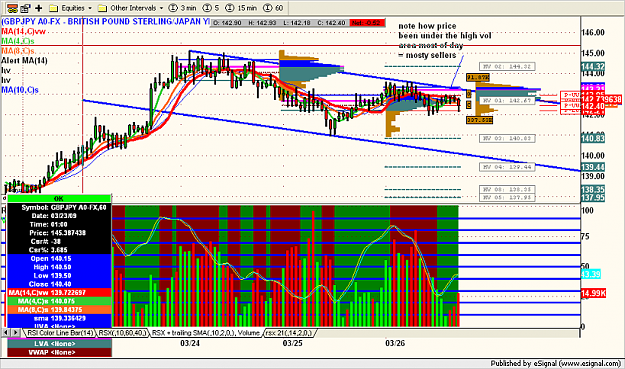Switch to the 3 min interval
625x369 pixels.
(182, 8)
